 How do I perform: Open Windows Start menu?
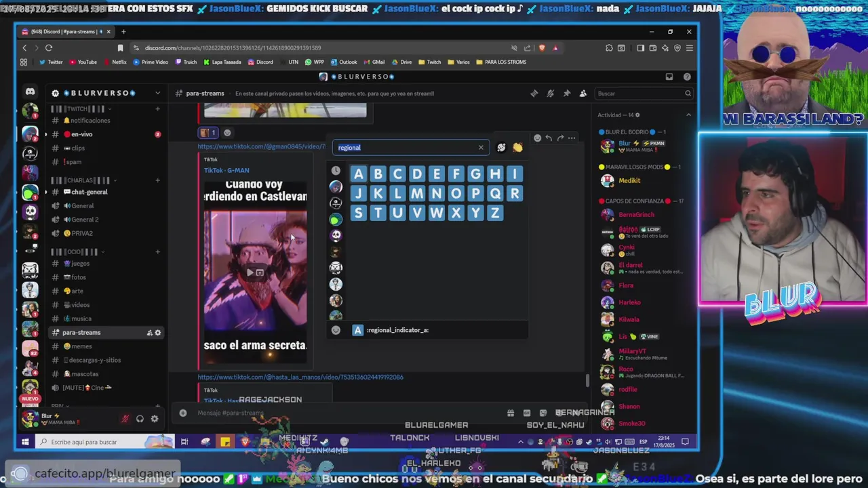click(x=25, y=442)
